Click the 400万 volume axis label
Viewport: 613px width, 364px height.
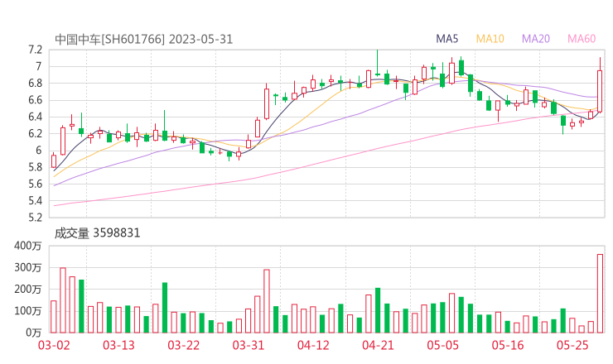pos(27,246)
